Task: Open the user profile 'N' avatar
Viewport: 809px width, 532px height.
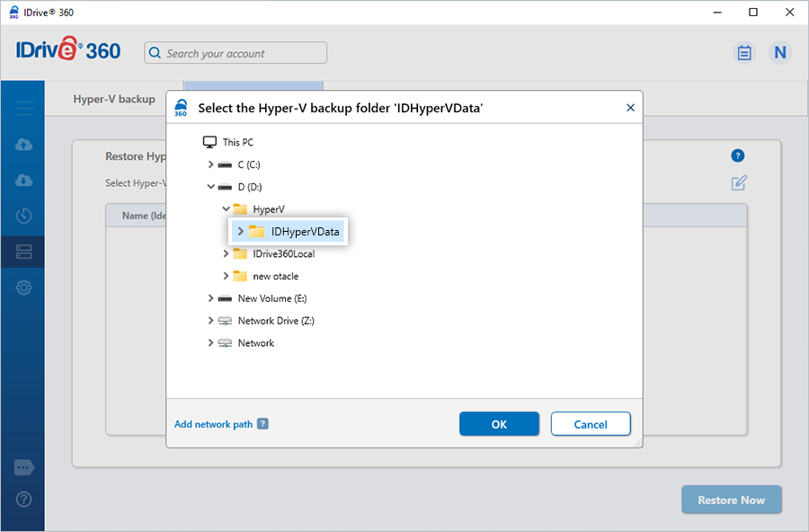Action: click(779, 53)
